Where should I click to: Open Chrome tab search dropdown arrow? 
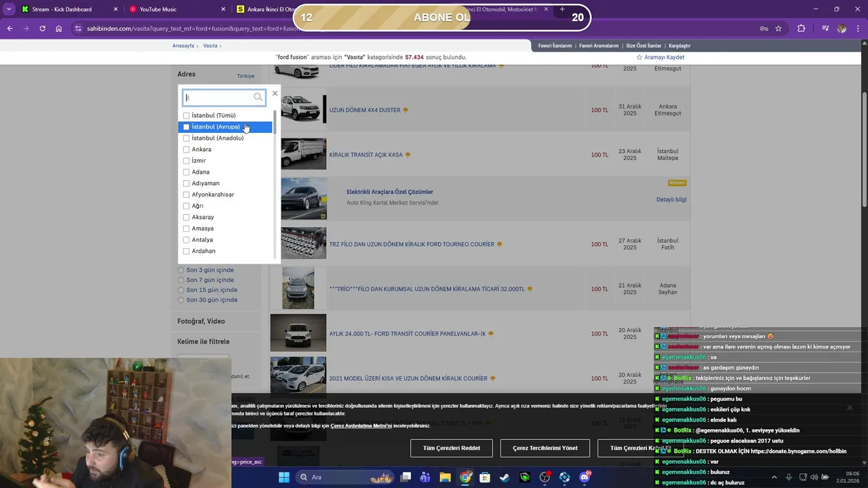pos(9,9)
